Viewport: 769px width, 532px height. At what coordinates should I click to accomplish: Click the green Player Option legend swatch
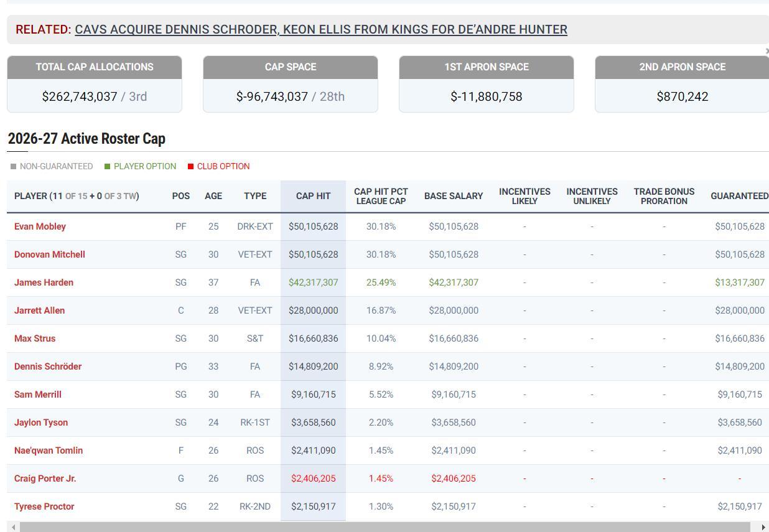(108, 167)
